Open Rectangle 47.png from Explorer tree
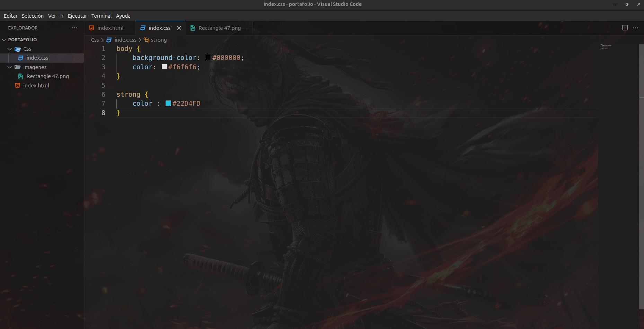 (42, 76)
